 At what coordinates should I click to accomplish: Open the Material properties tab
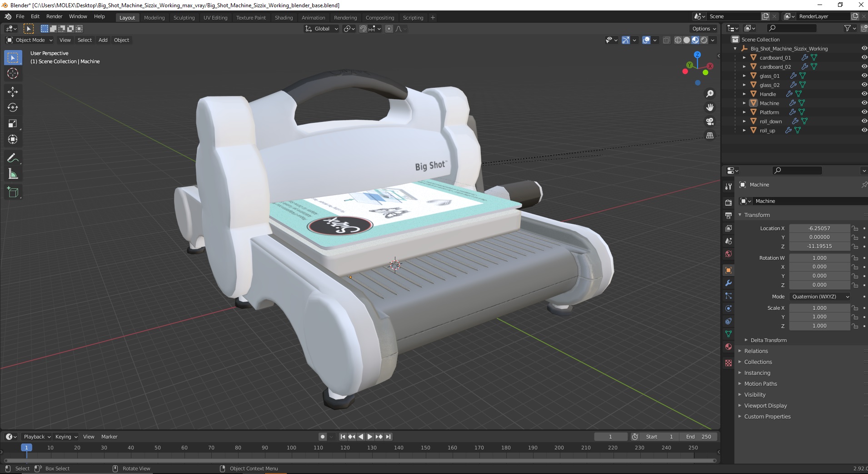coord(728,347)
